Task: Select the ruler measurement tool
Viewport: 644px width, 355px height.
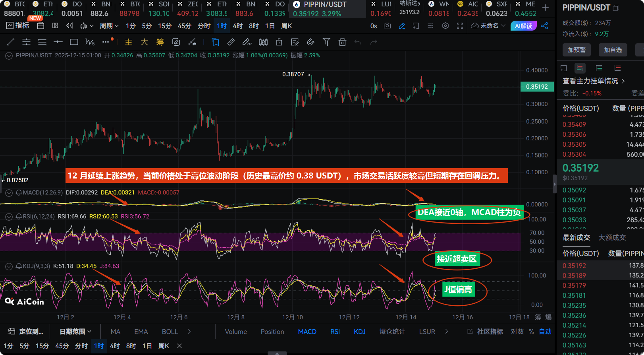Action: [x=231, y=42]
